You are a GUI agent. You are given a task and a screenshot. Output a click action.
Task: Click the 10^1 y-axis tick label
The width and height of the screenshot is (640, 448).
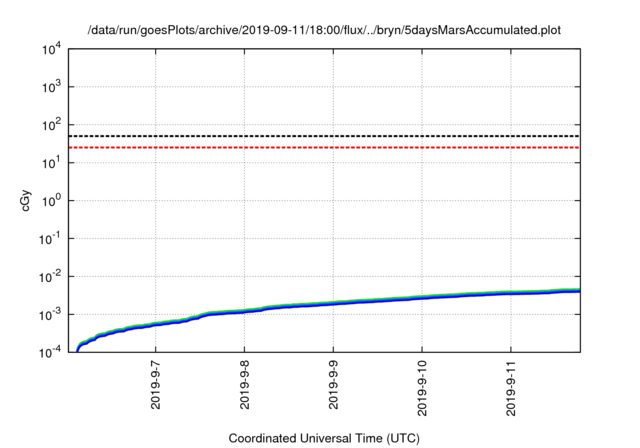[51, 163]
